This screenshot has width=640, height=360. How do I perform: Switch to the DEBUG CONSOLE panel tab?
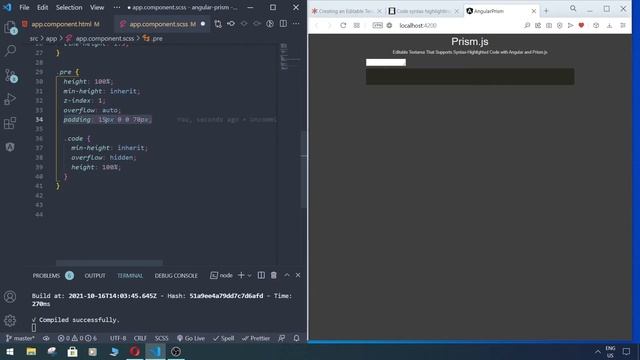pyautogui.click(x=176, y=276)
